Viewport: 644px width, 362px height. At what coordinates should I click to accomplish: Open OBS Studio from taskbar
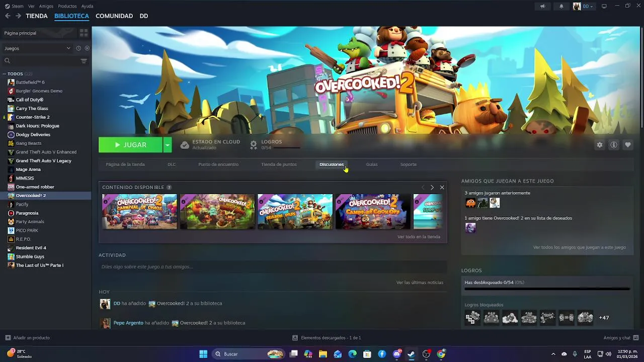pos(427,354)
